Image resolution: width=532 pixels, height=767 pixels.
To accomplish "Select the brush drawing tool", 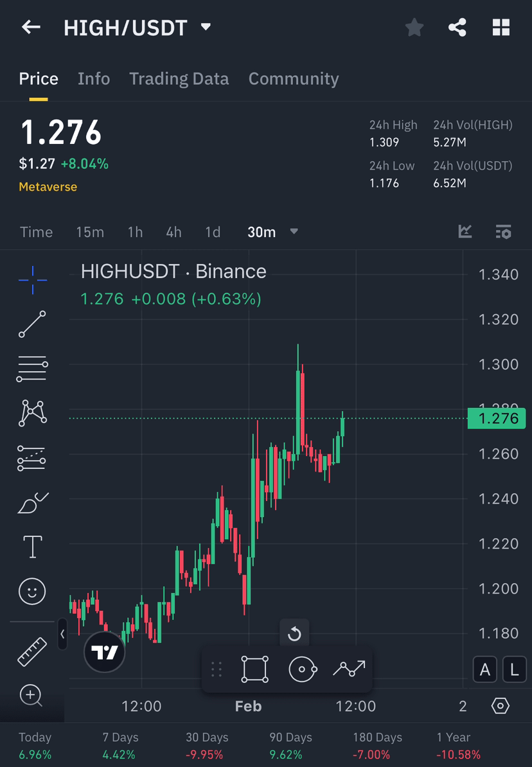I will click(x=33, y=503).
